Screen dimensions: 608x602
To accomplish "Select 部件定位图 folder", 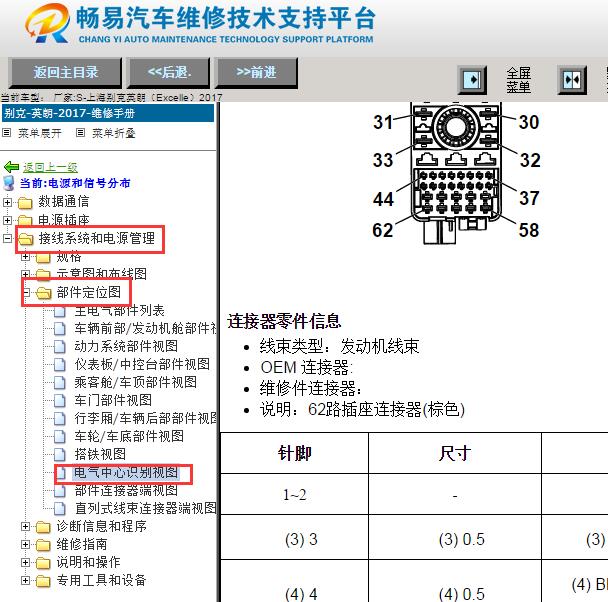I will point(89,292).
